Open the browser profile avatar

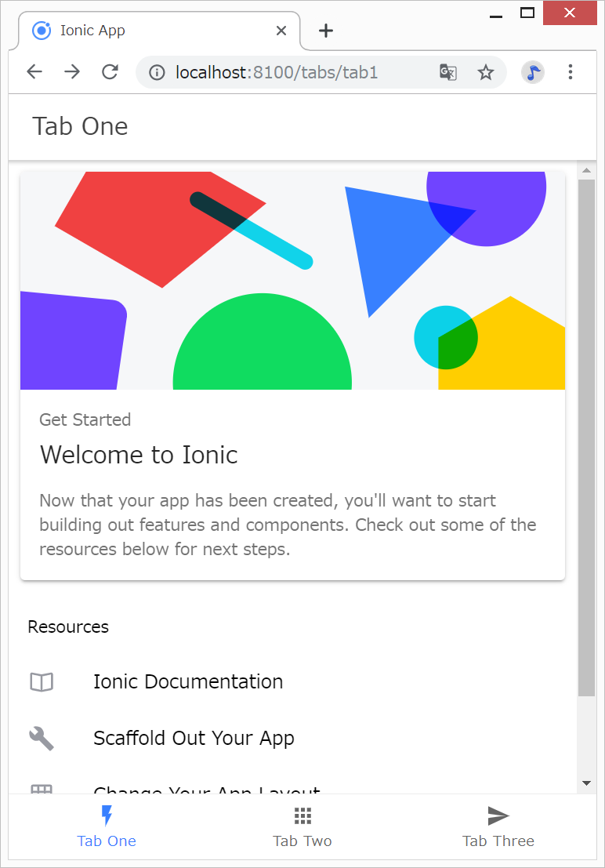[533, 73]
